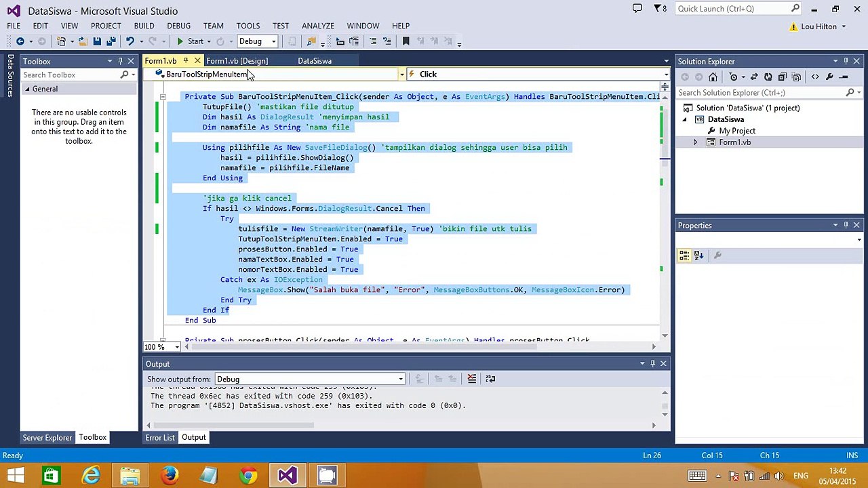Collapse the General group in Toolbox

[28, 89]
